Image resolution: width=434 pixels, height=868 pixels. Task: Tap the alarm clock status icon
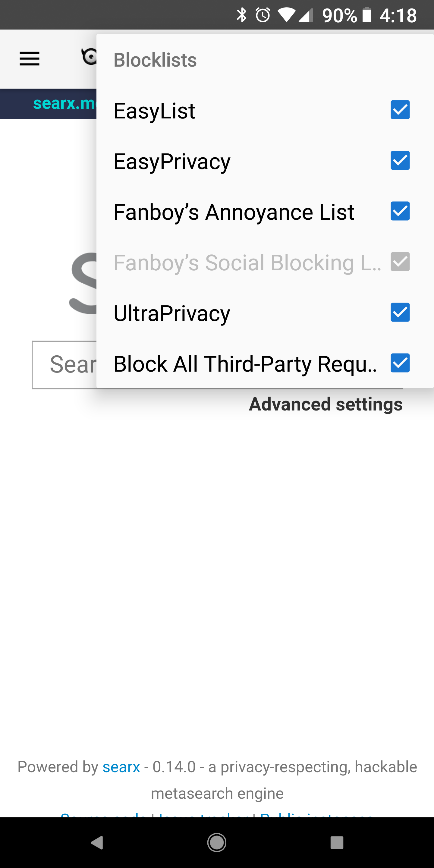(263, 15)
